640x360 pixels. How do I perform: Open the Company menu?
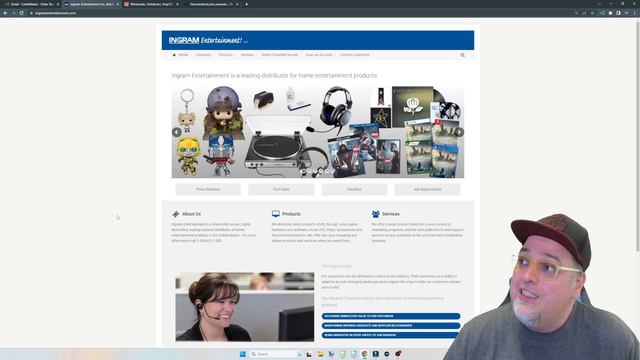[203, 55]
